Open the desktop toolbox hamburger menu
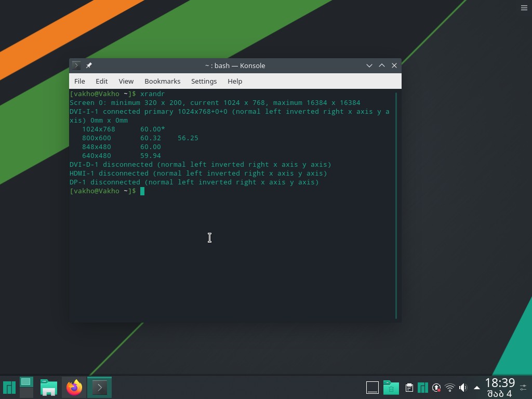 click(524, 7)
